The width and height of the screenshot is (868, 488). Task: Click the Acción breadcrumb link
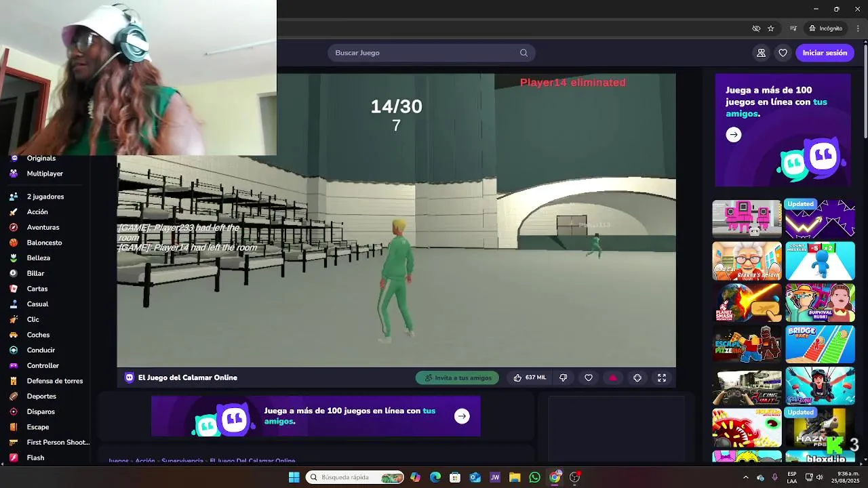[x=145, y=461]
